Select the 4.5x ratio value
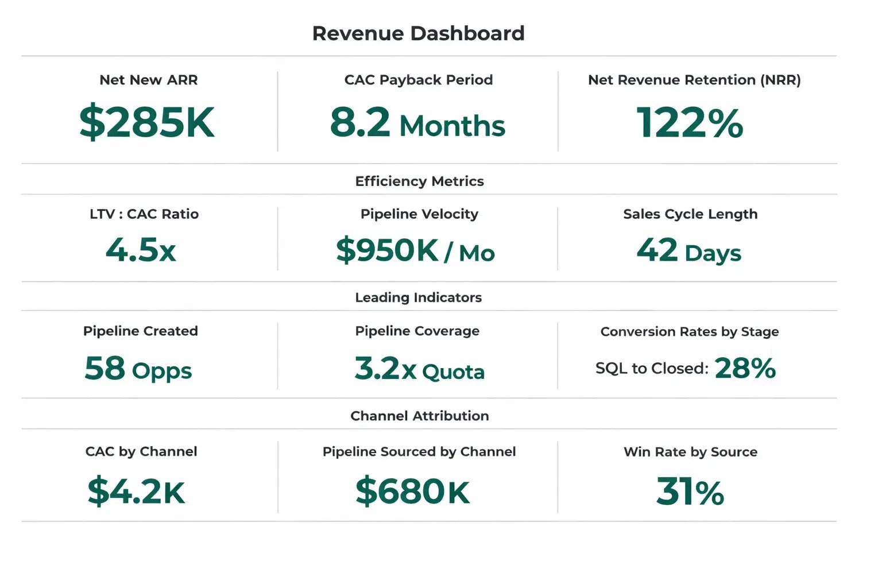 (141, 250)
